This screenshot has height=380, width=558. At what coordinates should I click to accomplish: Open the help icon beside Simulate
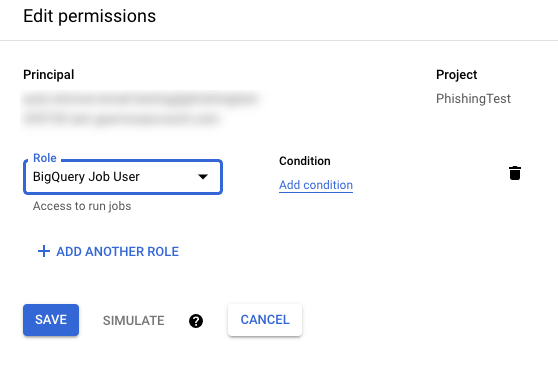click(196, 321)
